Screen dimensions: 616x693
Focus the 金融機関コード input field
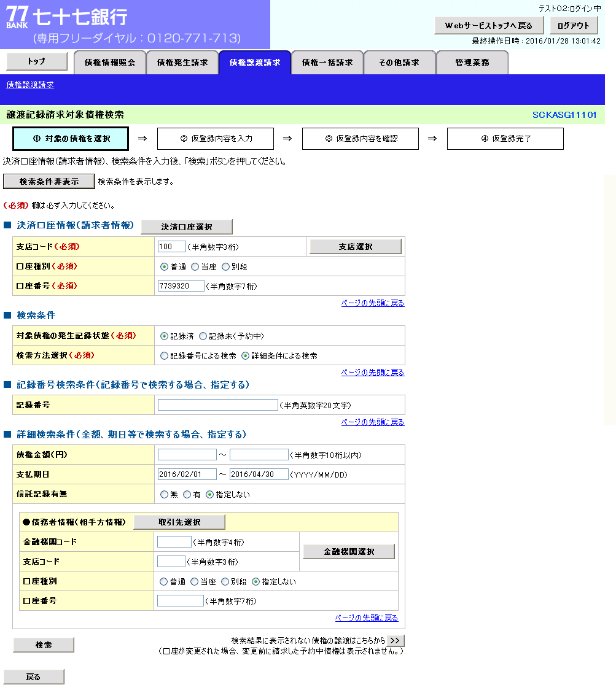(x=174, y=542)
